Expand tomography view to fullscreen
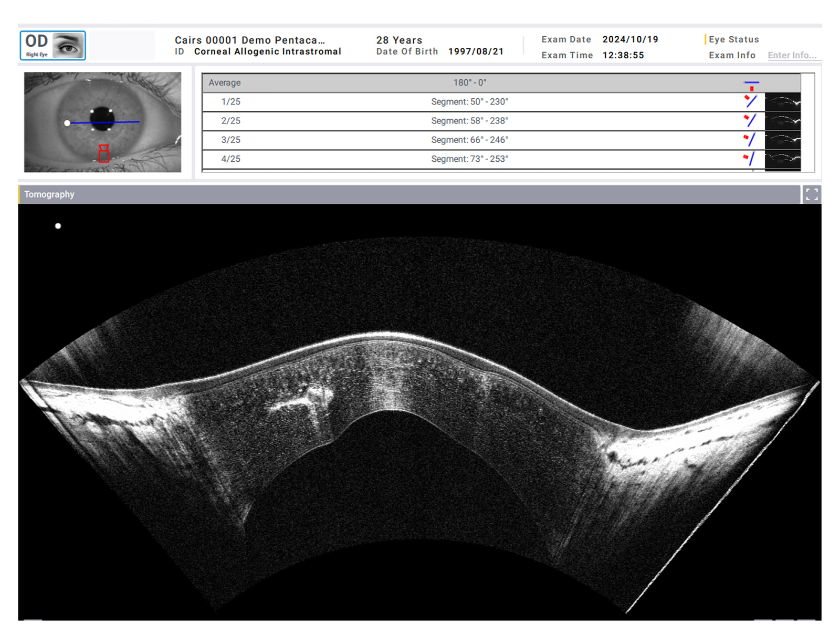Screen dimensions: 840x644 811,194
